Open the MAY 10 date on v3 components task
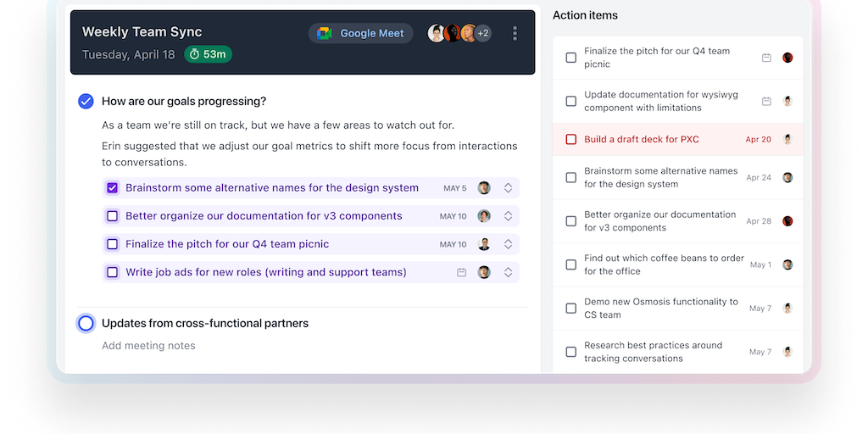This screenshot has width=868, height=434. 453,216
